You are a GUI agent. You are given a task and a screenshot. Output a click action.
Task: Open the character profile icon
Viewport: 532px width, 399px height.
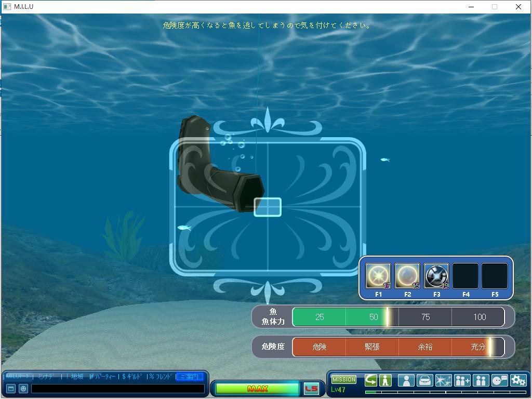pyautogui.click(x=406, y=380)
